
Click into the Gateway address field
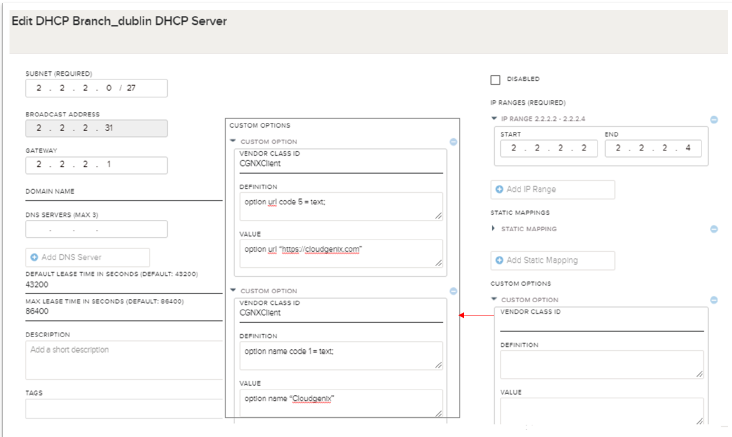(x=96, y=165)
